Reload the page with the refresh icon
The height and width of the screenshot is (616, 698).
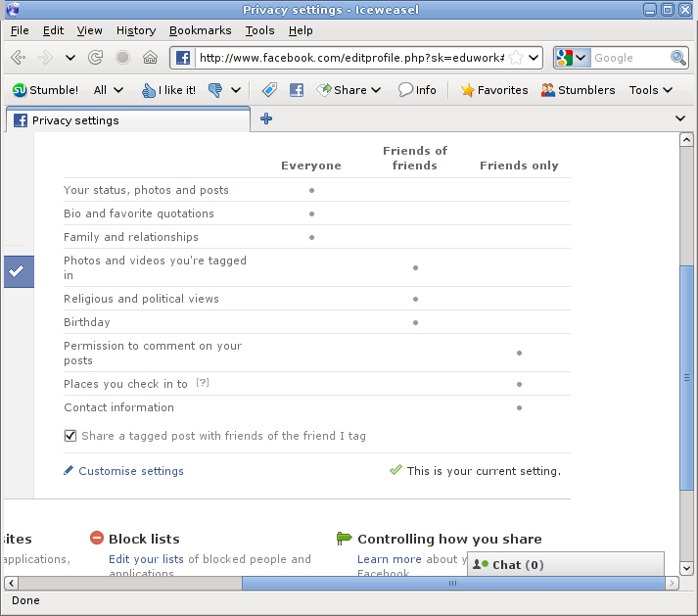point(96,58)
